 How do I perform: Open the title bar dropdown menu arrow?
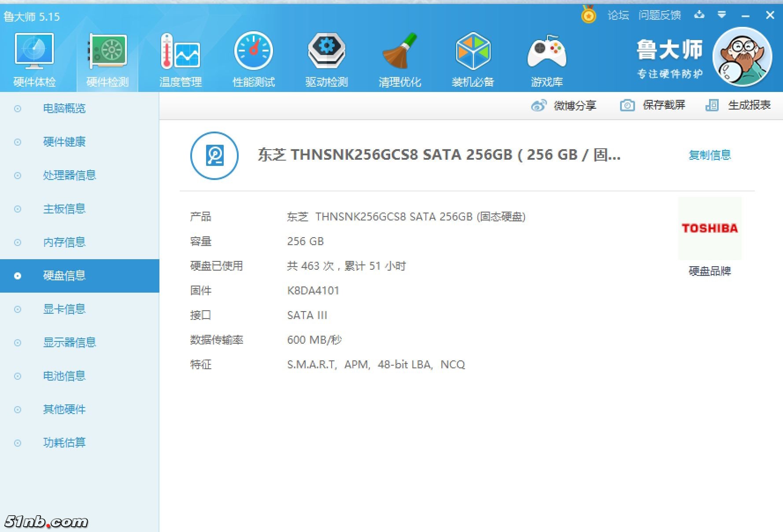pos(721,15)
